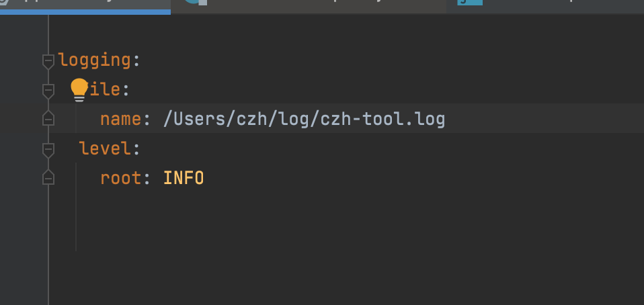Click the fold-end marker beside the root line
Viewport: 644px width, 305px height.
(x=48, y=178)
